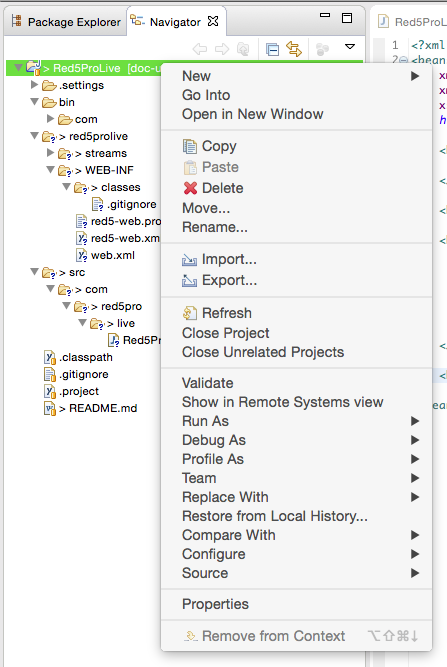Expand the .settings folder
The width and height of the screenshot is (447, 667).
[34, 85]
